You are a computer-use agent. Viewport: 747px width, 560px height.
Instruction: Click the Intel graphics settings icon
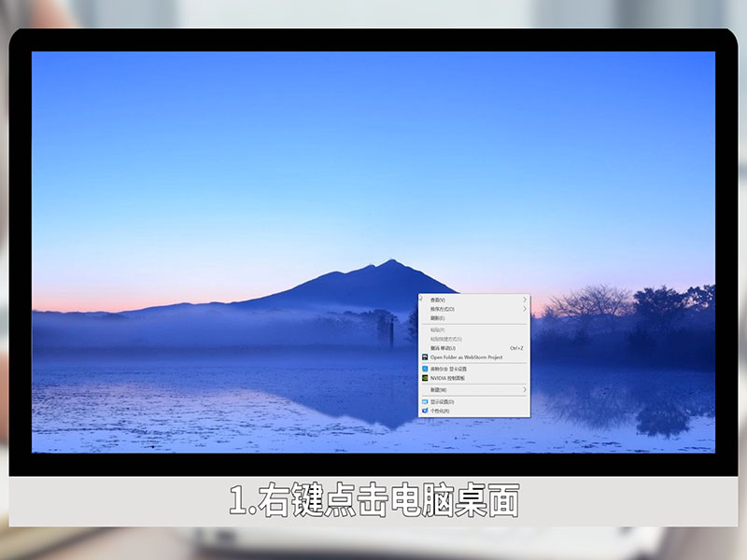pos(425,369)
